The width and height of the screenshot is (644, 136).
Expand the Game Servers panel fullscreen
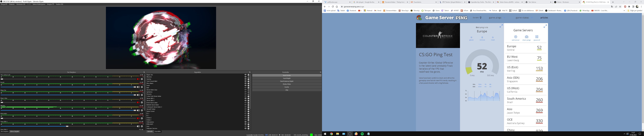coord(545,26)
